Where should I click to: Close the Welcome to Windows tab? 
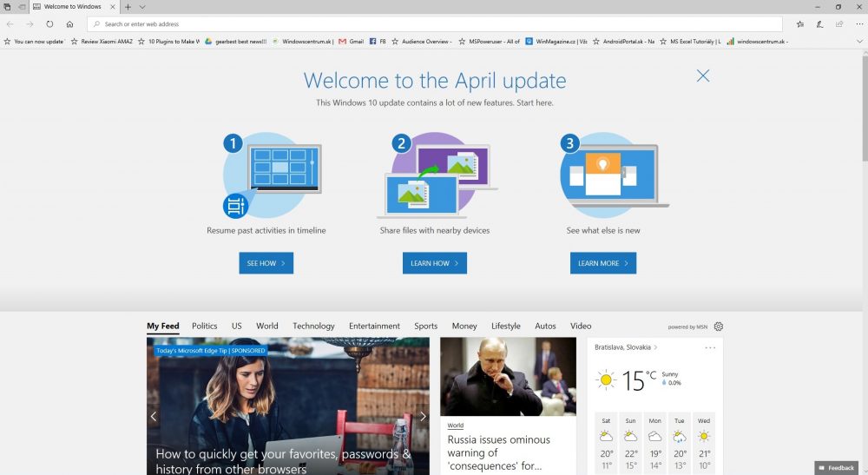point(112,7)
